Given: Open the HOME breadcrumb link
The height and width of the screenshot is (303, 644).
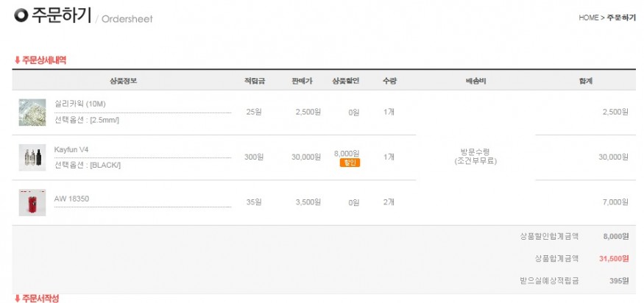Looking at the screenshot, I should coord(589,18).
